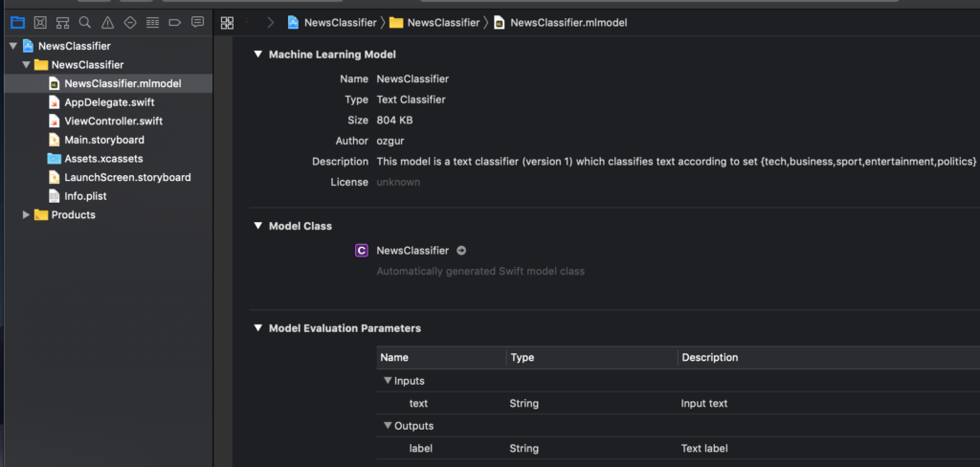980x467 pixels.
Task: Click the NewsClassifier project icon in jump bar
Action: 293,23
